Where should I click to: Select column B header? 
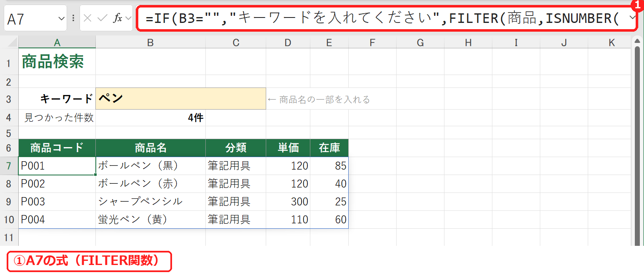pos(150,42)
